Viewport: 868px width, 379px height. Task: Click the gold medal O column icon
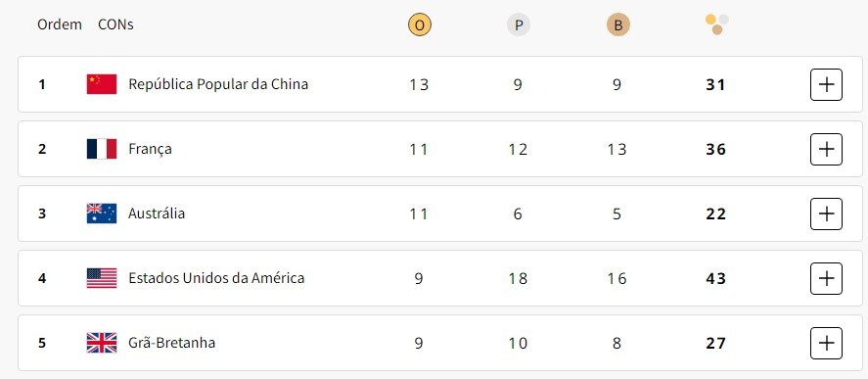pyautogui.click(x=419, y=24)
